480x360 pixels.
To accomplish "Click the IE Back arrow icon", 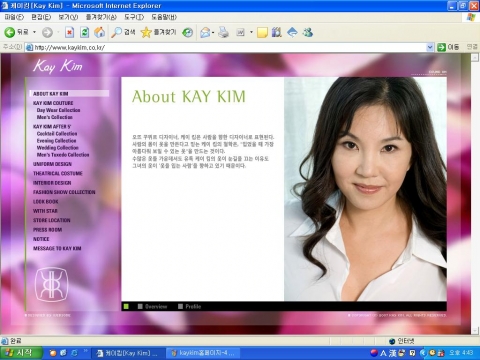I will pos(9,32).
